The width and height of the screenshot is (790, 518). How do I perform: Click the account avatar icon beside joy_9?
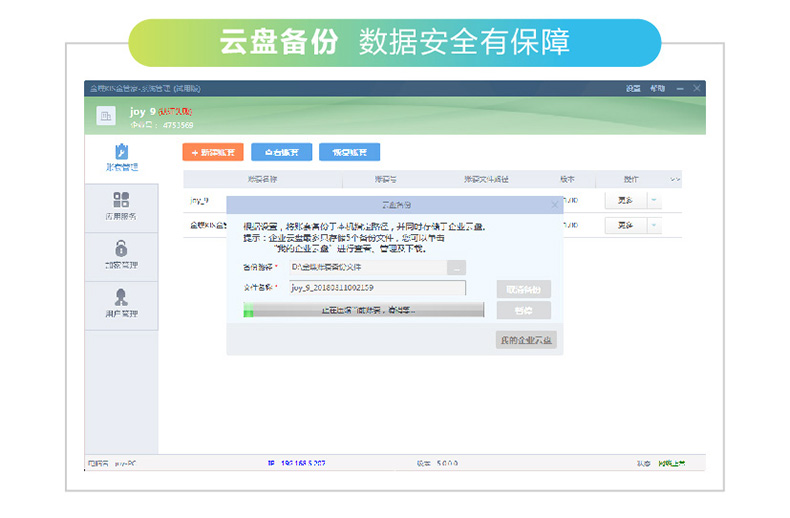coord(106,116)
